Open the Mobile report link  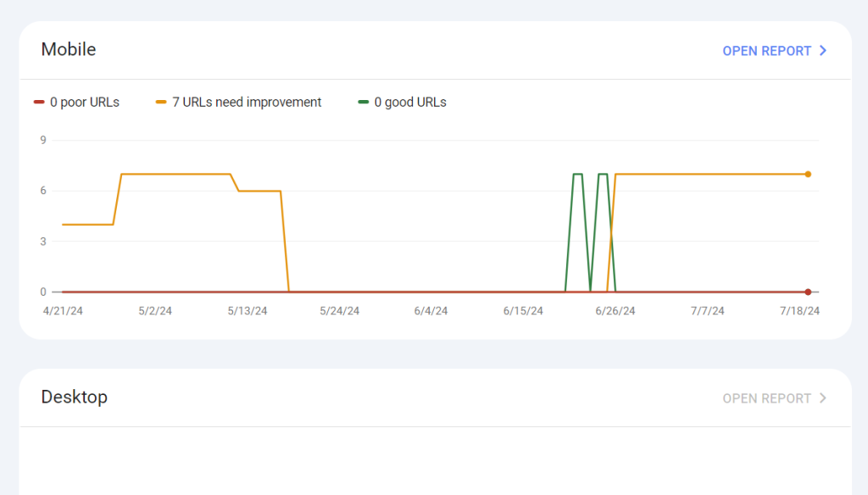pos(766,51)
